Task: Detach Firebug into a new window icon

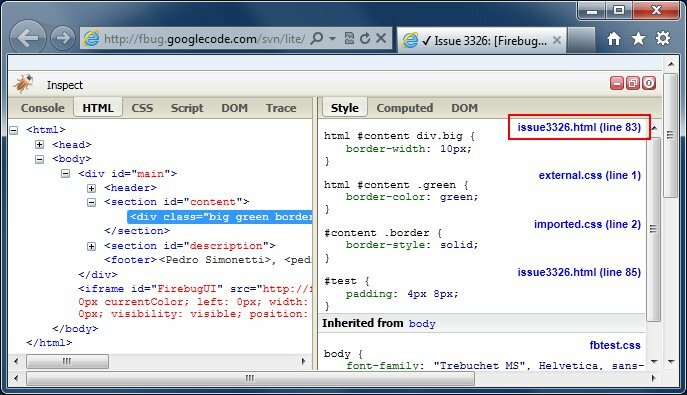Action: pyautogui.click(x=633, y=83)
